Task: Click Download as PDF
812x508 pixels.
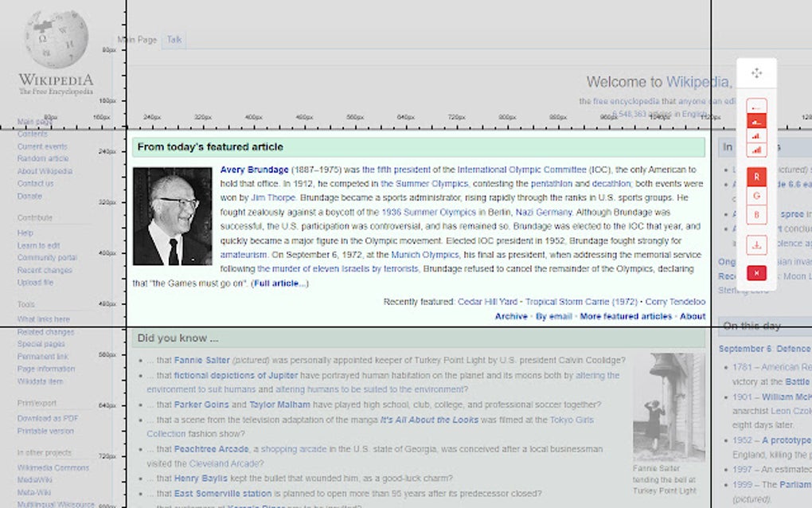Action: (48, 418)
